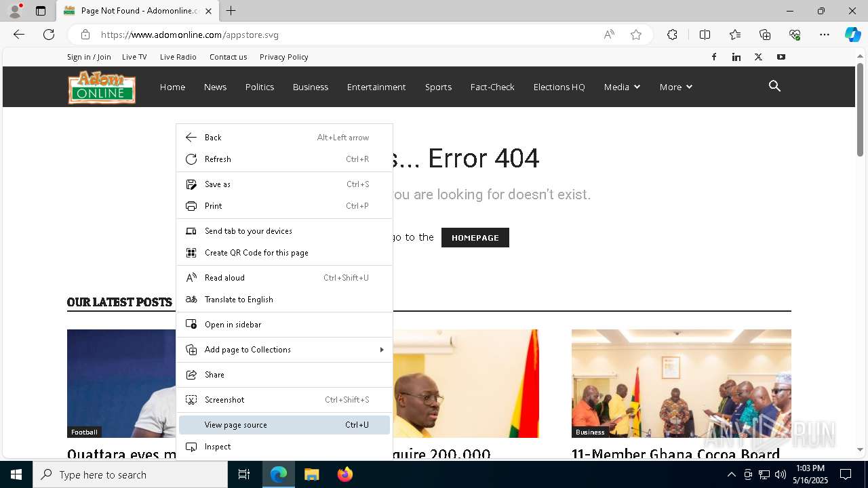868x488 pixels.
Task: Visit Adom Online YouTube icon
Action: coord(781,57)
